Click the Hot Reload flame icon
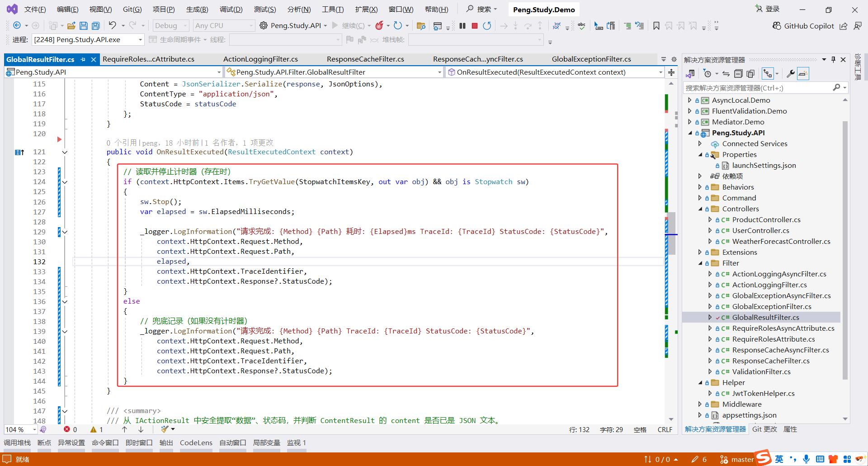This screenshot has width=868, height=466. pos(379,26)
